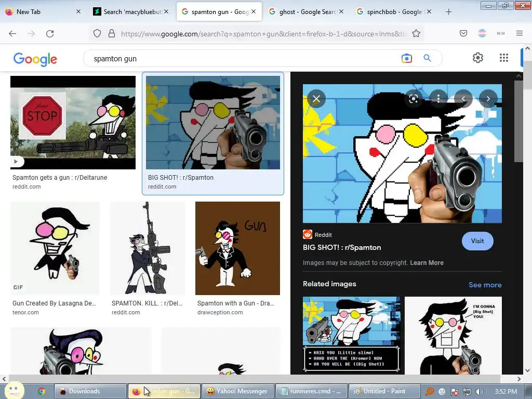Run the search with the magnifier icon
The height and width of the screenshot is (399, 532).
coord(427,58)
